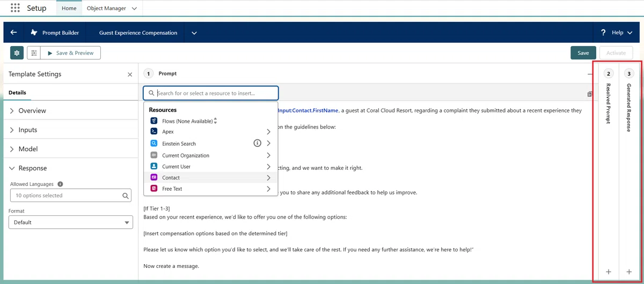This screenshot has width=644, height=284.
Task: Minimize the Prompt panel
Action: point(590,74)
